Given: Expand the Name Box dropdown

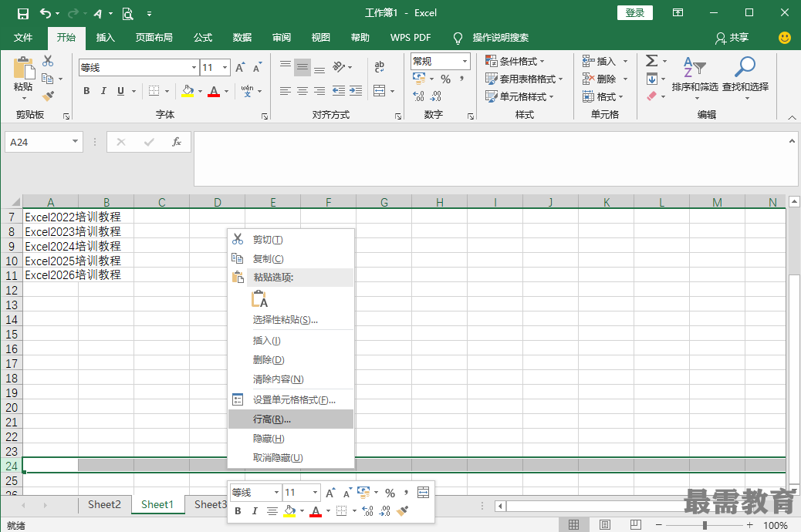Looking at the screenshot, I should tap(75, 141).
